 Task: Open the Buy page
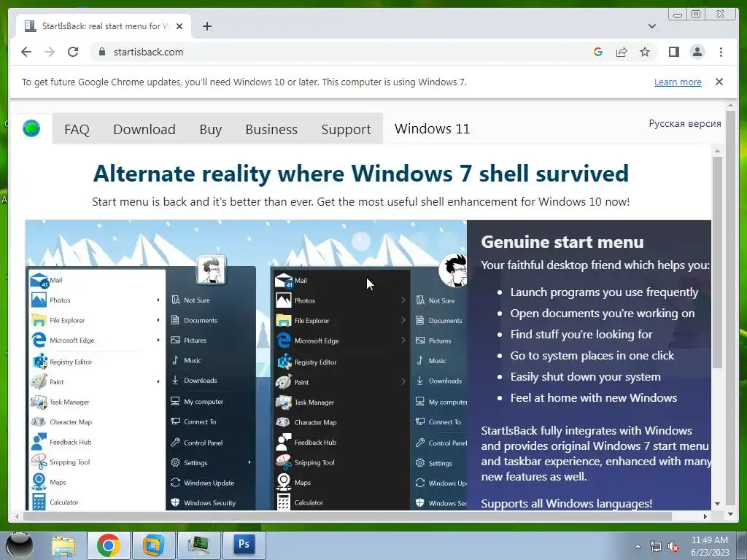tap(211, 129)
